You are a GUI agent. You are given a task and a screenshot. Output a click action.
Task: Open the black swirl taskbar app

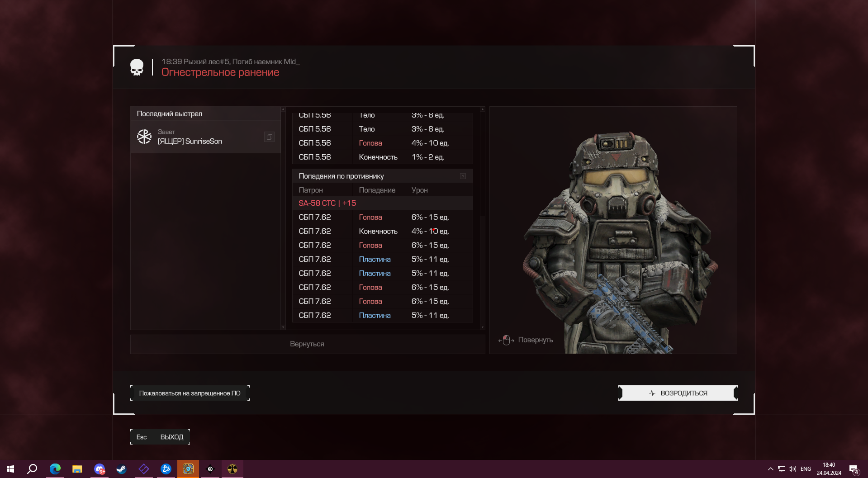(x=210, y=469)
